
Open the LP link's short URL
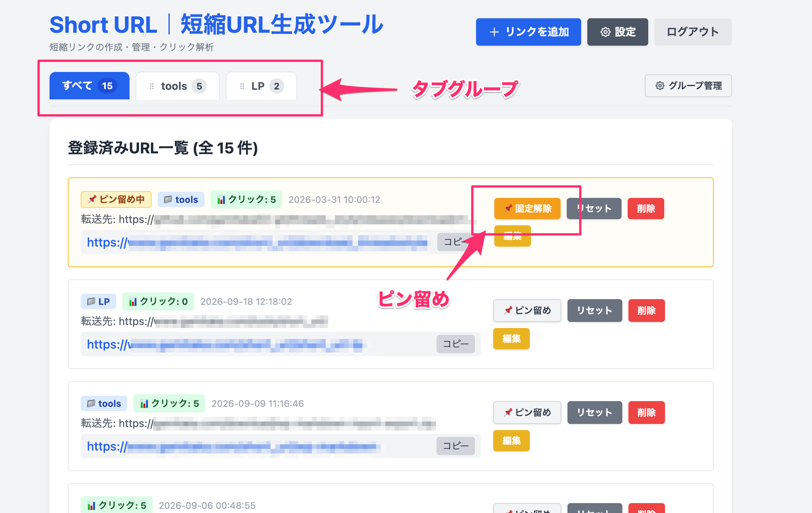point(227,344)
